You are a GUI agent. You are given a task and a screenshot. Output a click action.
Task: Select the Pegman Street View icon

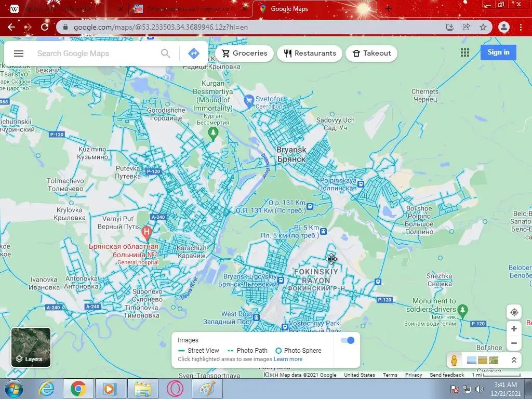click(x=454, y=360)
